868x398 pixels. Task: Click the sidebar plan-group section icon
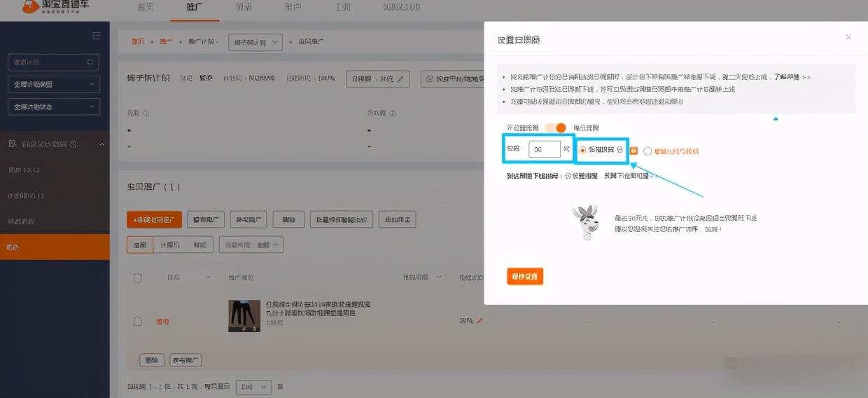tap(11, 144)
